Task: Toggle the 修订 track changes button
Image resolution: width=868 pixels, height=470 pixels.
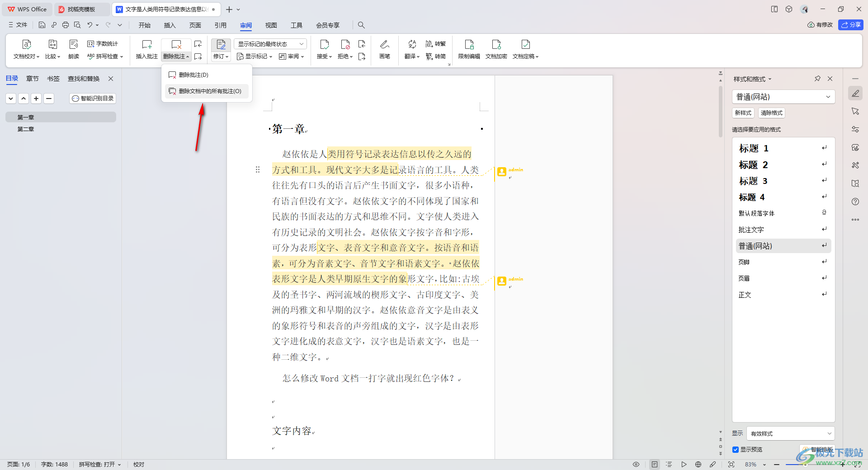Action: click(221, 49)
